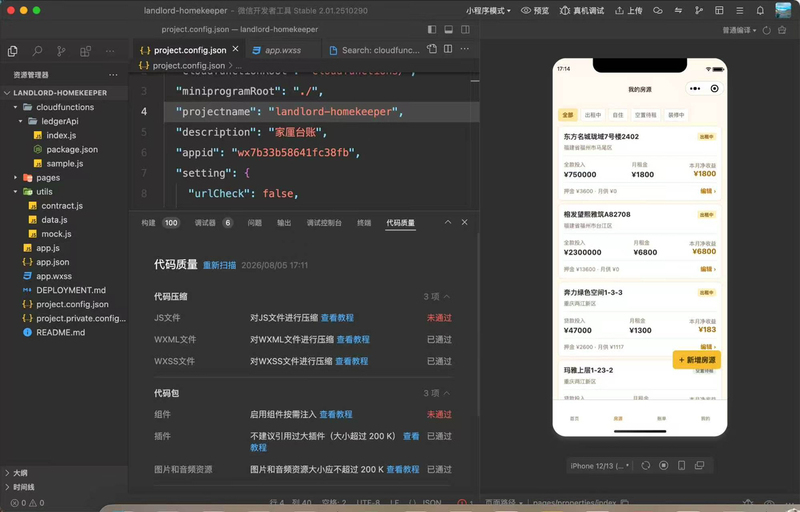Viewport: 800px width, 512px height.
Task: Toggle the right sidebar layout icon
Action: (x=465, y=30)
